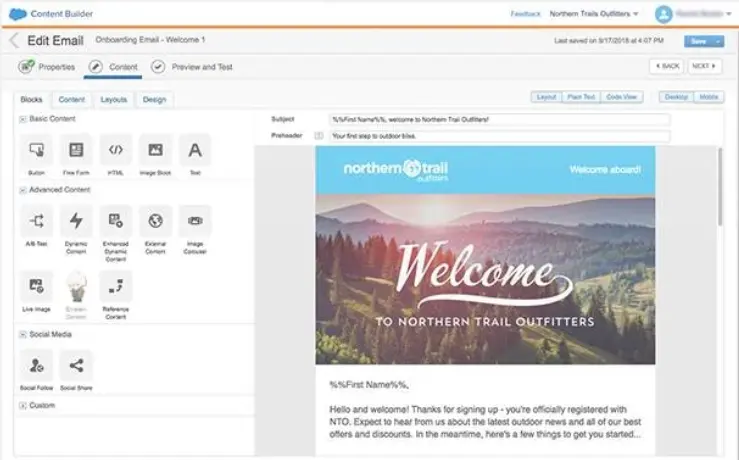Screen dimensions: 739x460
Task: Click the Save button
Action: (698, 41)
